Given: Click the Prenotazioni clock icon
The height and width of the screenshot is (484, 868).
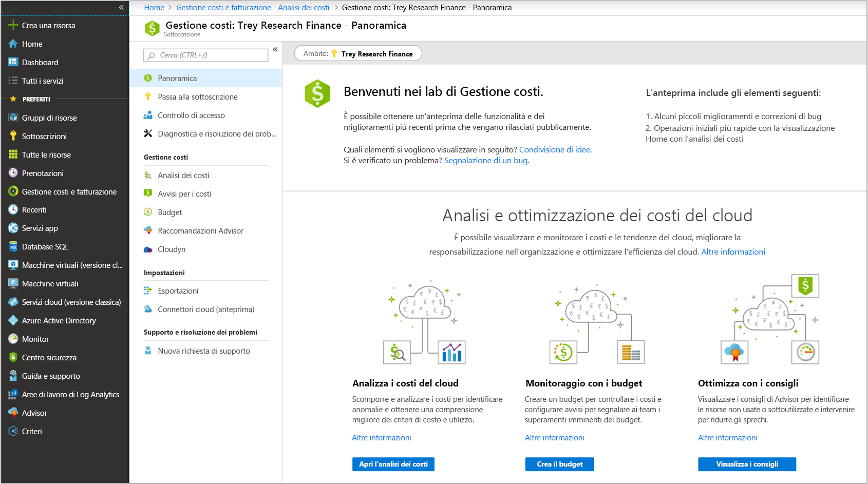Looking at the screenshot, I should [13, 173].
